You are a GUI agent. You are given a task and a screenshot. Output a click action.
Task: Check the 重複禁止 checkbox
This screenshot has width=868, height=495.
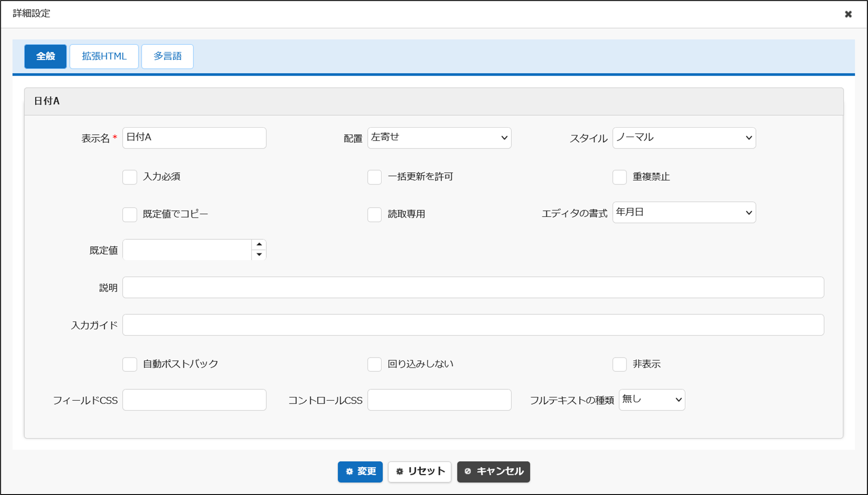619,177
